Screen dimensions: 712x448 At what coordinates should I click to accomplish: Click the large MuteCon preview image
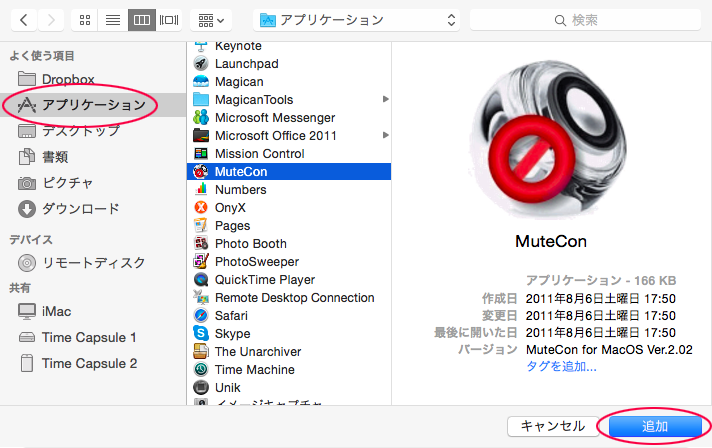coord(550,140)
